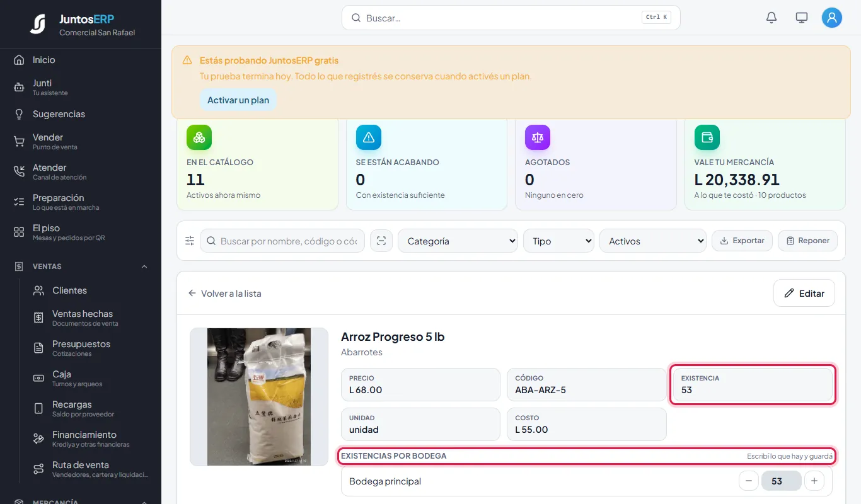Open the filter sliders icon
The width and height of the screenshot is (861, 504).
(190, 241)
